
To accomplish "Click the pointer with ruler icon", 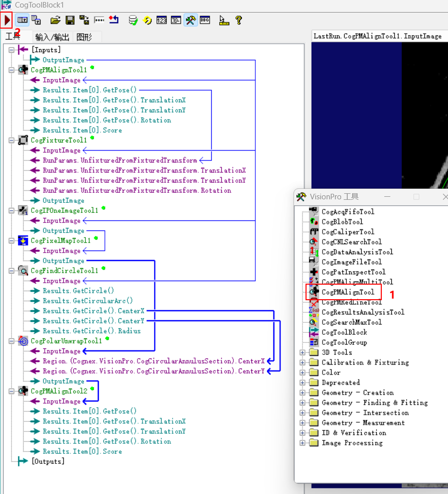I will tap(224, 21).
